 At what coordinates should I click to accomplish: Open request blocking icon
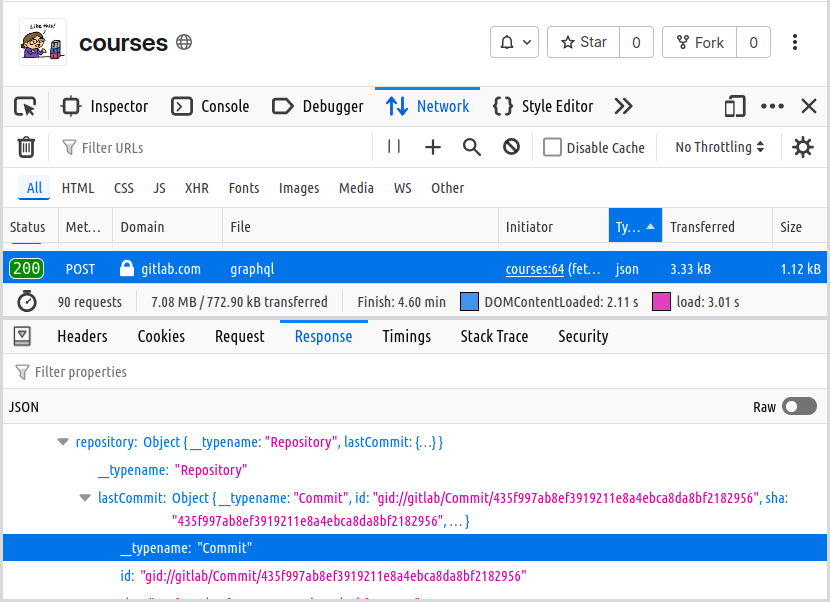pos(511,147)
